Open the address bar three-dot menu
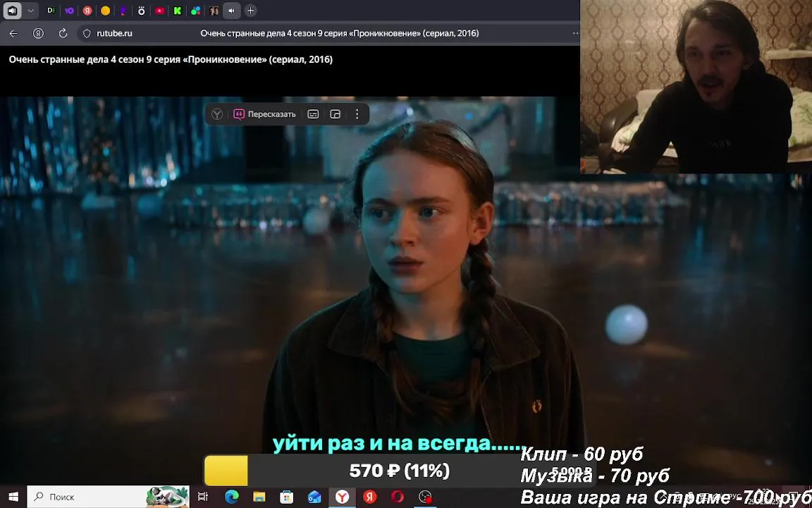This screenshot has height=508, width=812. [x=575, y=33]
